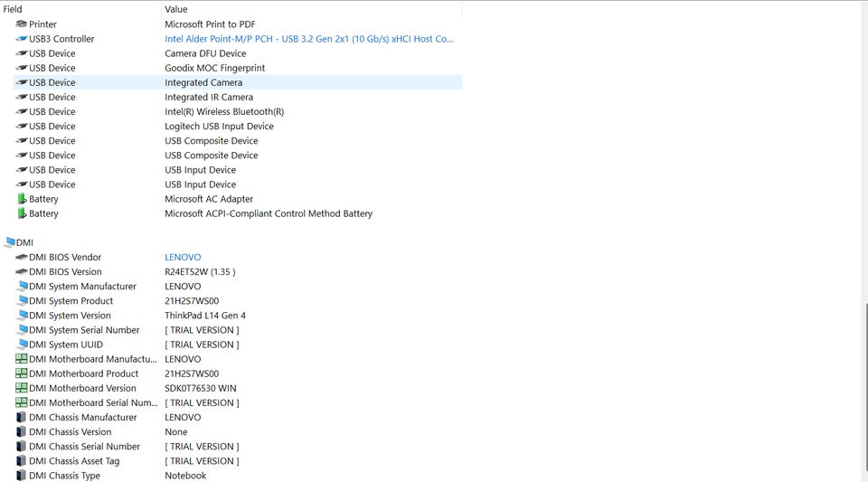868x482 pixels.
Task: Click the laptop icon for DMI System Version
Action: click(x=22, y=316)
